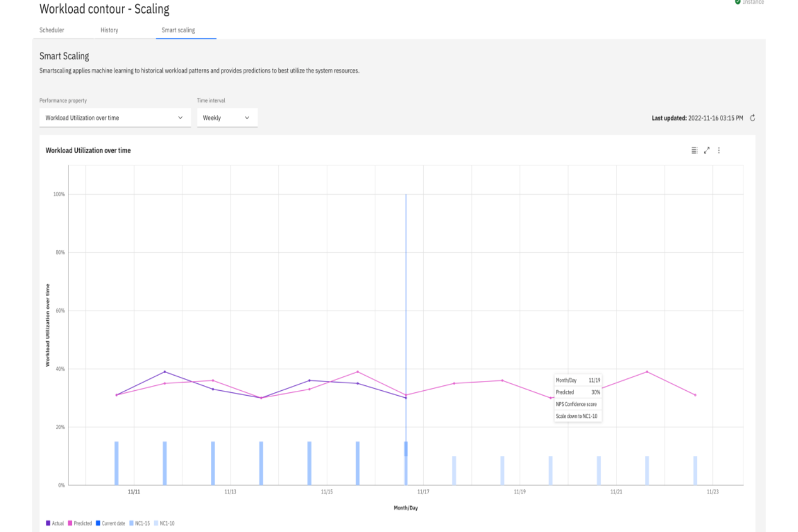
Task: Open the History tab
Action: (x=109, y=30)
